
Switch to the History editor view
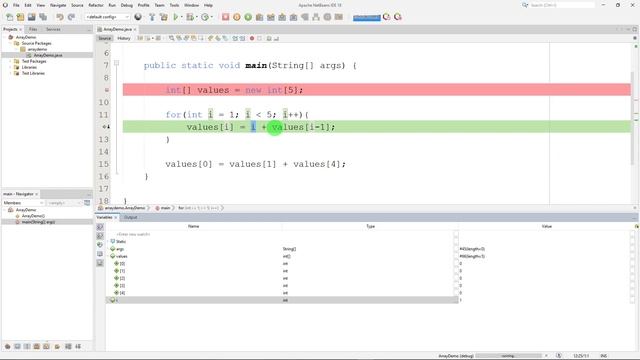pos(124,38)
